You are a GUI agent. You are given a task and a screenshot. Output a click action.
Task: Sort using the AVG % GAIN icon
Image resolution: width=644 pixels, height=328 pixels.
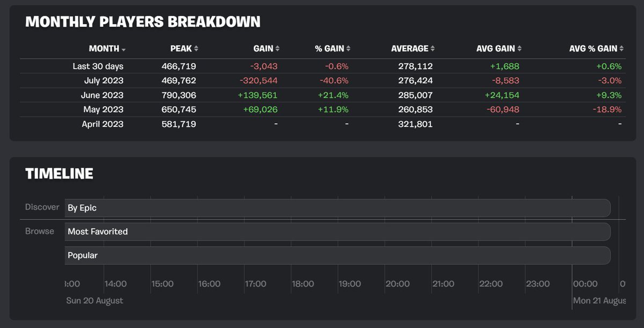[623, 48]
